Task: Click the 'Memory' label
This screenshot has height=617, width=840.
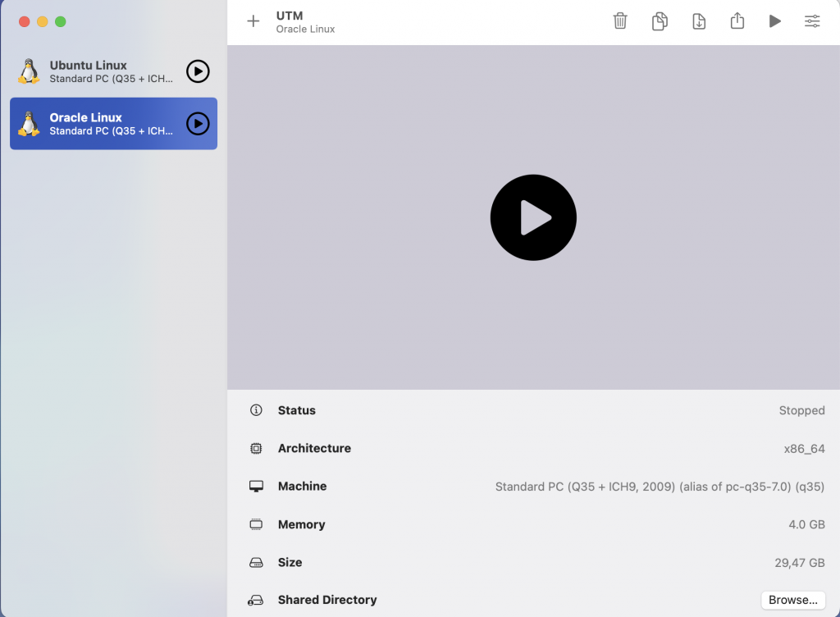Action: click(x=301, y=524)
